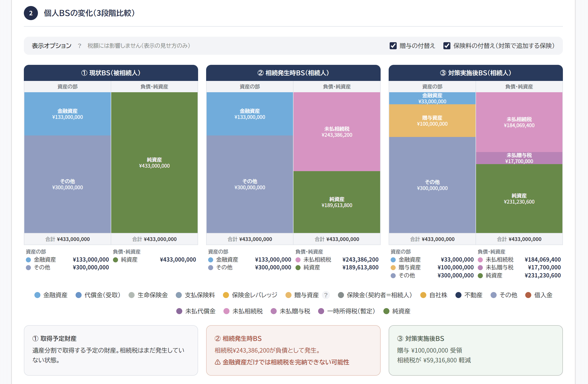Click the 未払代償金 legend dot
588x384 pixels.
point(179,311)
